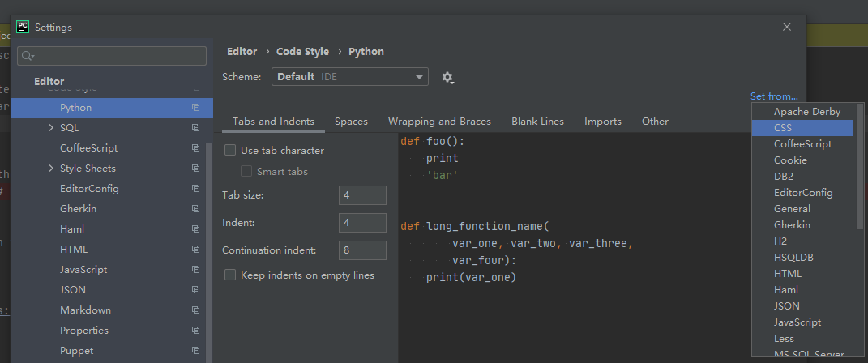The height and width of the screenshot is (363, 868).
Task: Choose Haml from Set from popup list
Action: (x=802, y=290)
